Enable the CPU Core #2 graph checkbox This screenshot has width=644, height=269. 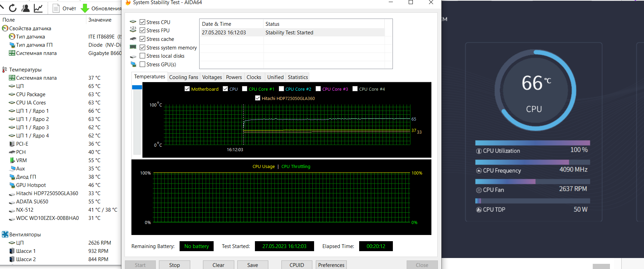coord(281,89)
